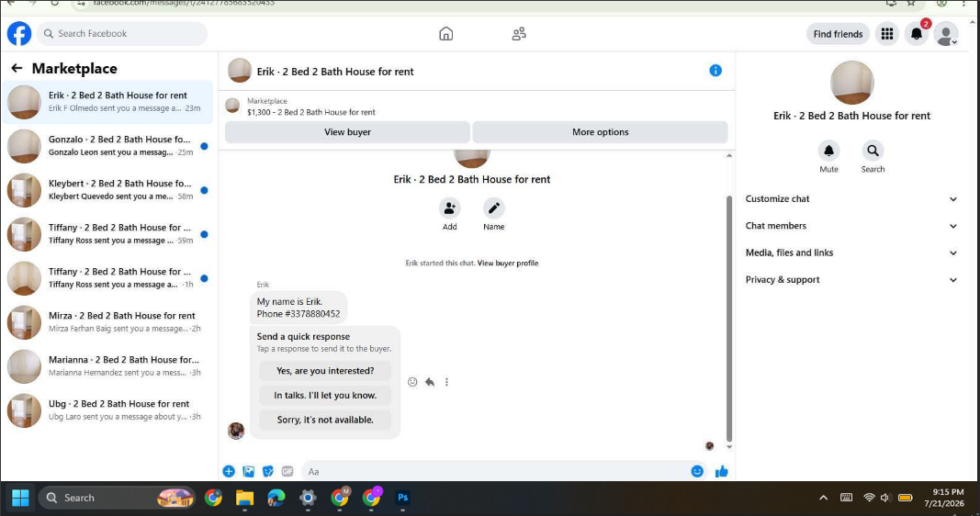The width and height of the screenshot is (980, 516).
Task: Click Erik chat avatar in side panel
Action: 851,83
